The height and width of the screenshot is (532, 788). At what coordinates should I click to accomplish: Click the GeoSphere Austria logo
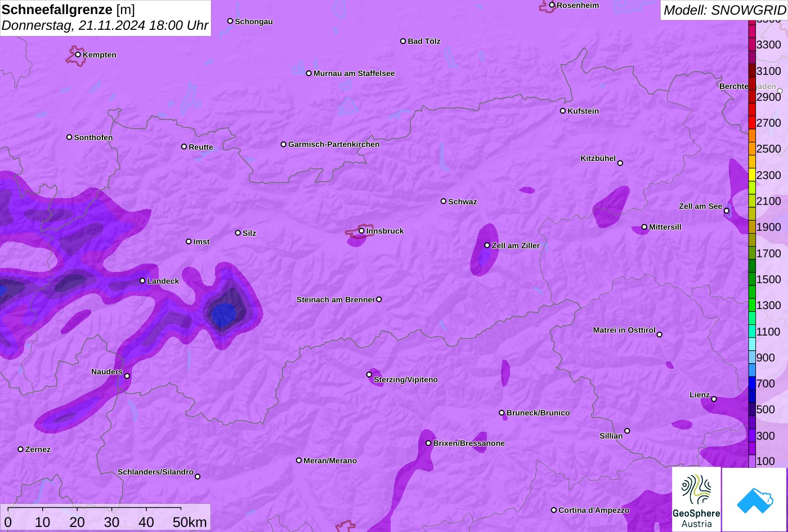696,499
